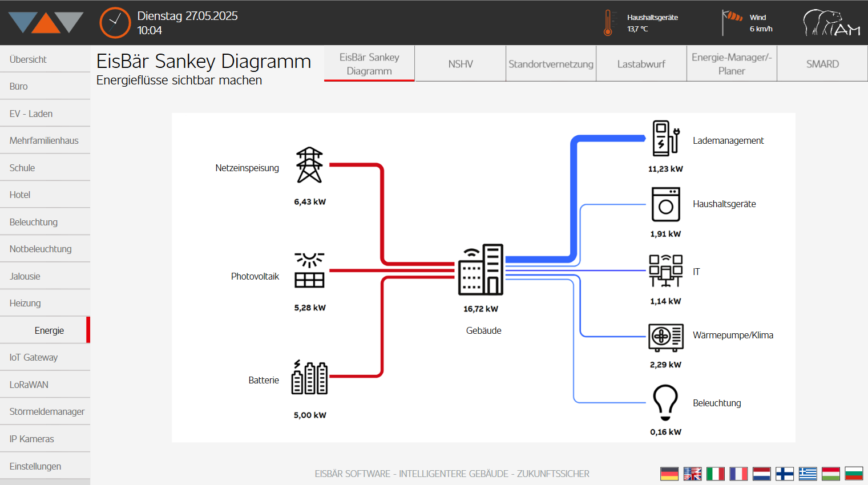Open the Beleuchtung sidebar page
The image size is (868, 485).
45,222
